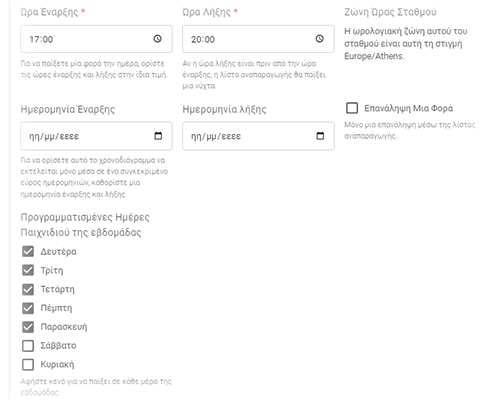Viewport: 489px width, 400px height.
Task: Check the Σάββατο checkbox
Action: [x=28, y=346]
